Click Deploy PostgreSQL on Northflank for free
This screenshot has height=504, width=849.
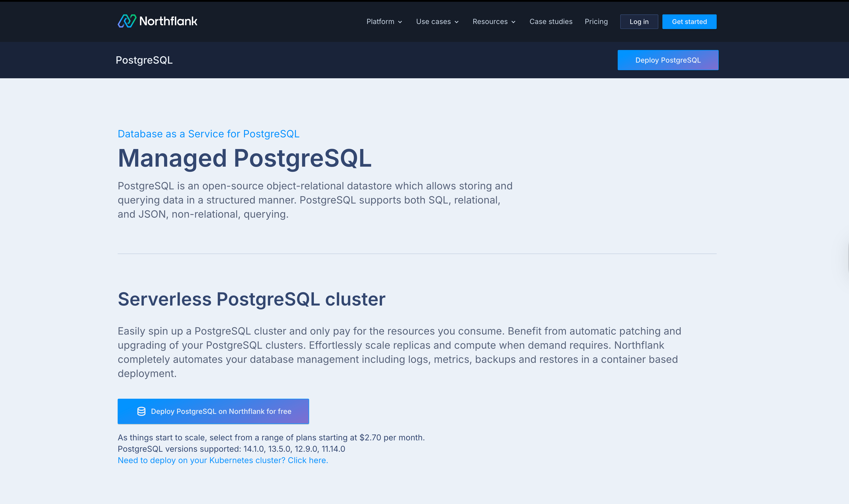[213, 411]
